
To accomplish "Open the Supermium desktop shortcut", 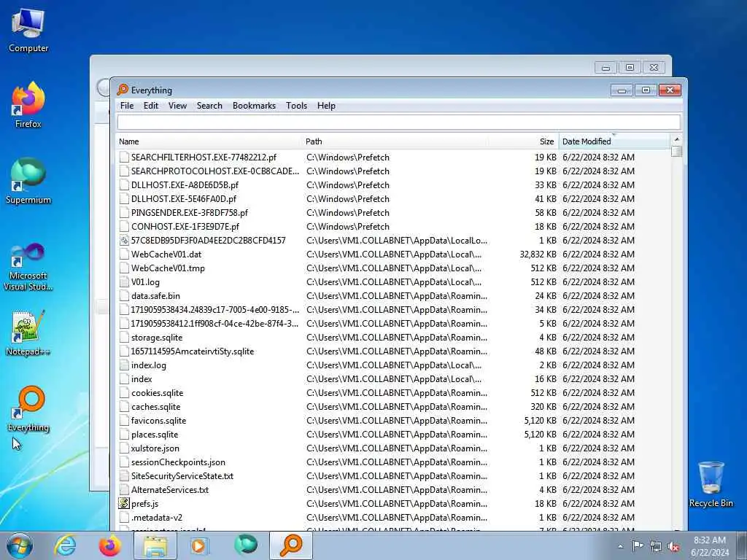I will pos(28,181).
